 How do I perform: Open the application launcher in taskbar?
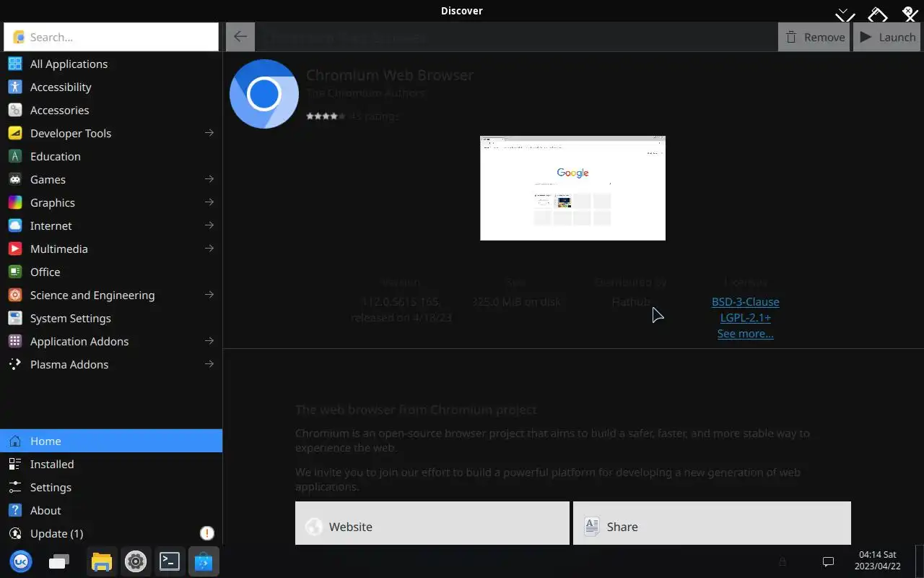tap(21, 561)
